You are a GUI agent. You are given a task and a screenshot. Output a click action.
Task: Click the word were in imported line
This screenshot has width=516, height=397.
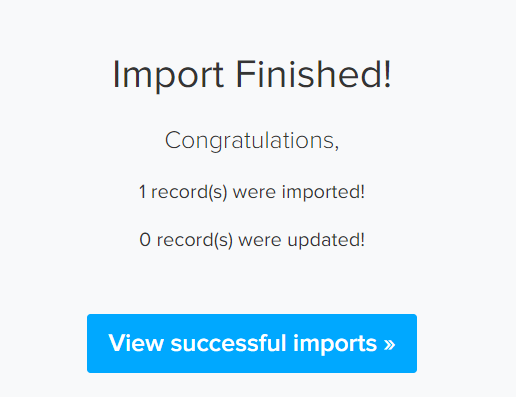pos(254,193)
